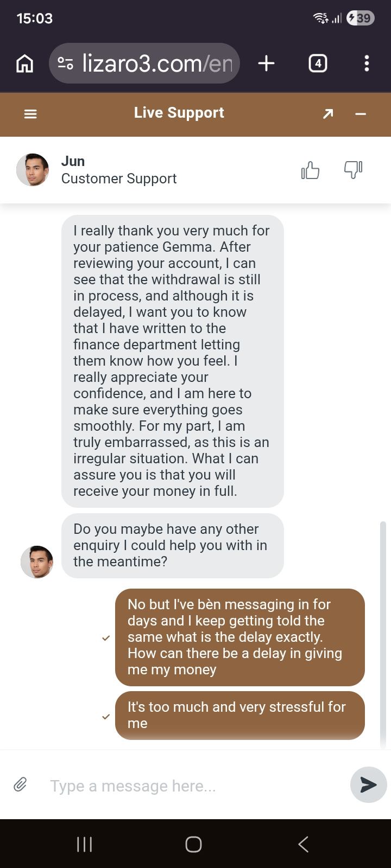This screenshot has width=391, height=868.
Task: Rate the agent with thumbs up
Action: [310, 170]
